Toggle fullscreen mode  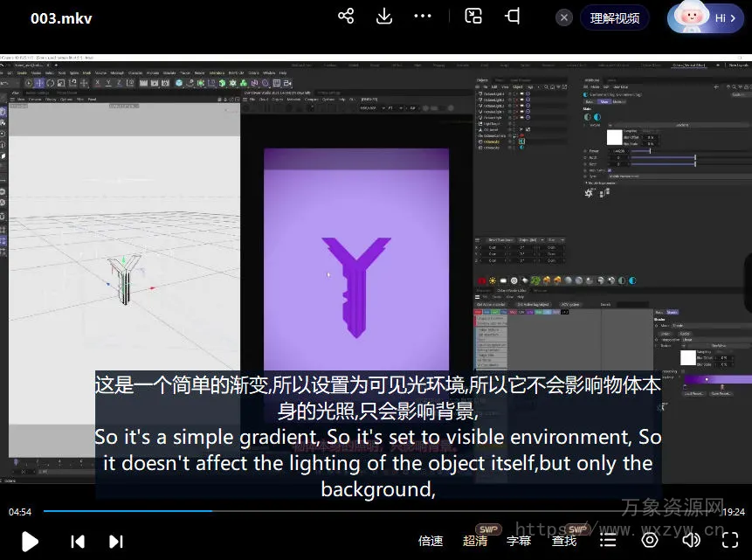(x=730, y=541)
